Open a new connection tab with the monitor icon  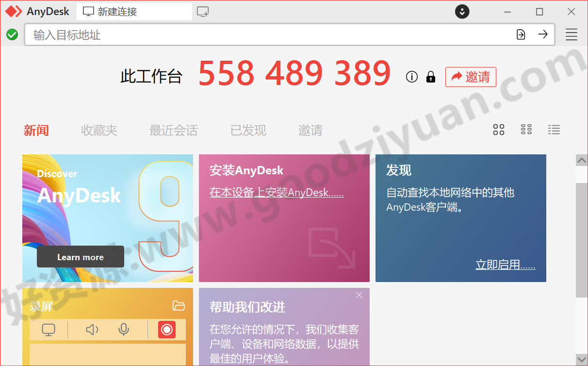click(x=202, y=11)
